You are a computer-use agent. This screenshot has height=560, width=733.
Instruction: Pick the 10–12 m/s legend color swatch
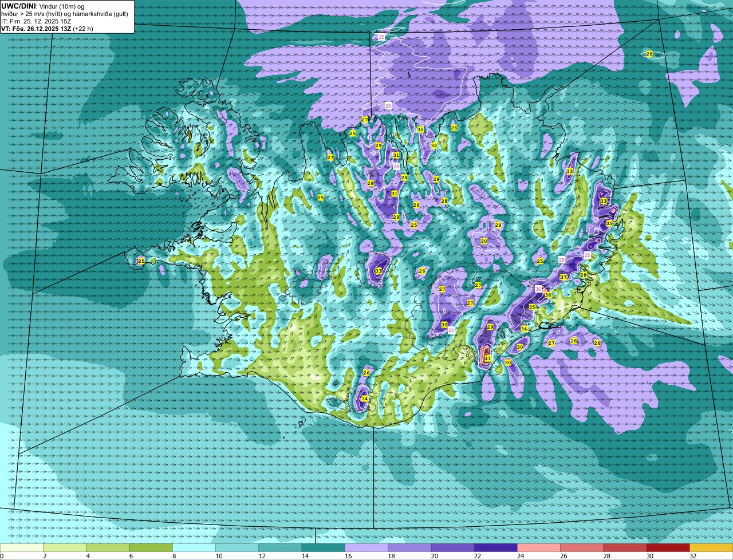point(237,547)
